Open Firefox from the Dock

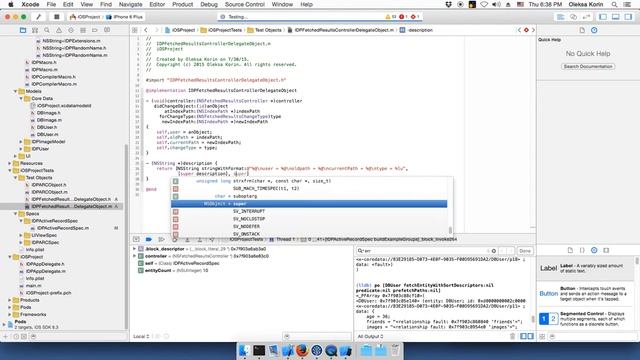coord(302,350)
